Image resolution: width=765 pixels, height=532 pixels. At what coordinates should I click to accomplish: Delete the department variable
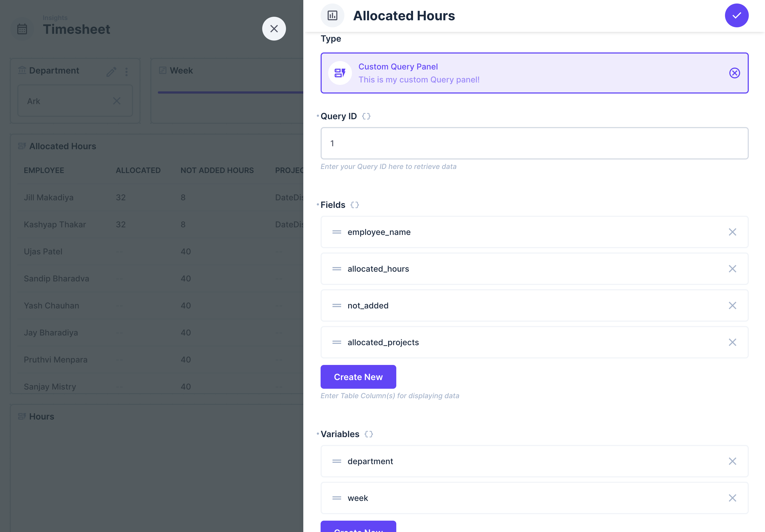732,461
